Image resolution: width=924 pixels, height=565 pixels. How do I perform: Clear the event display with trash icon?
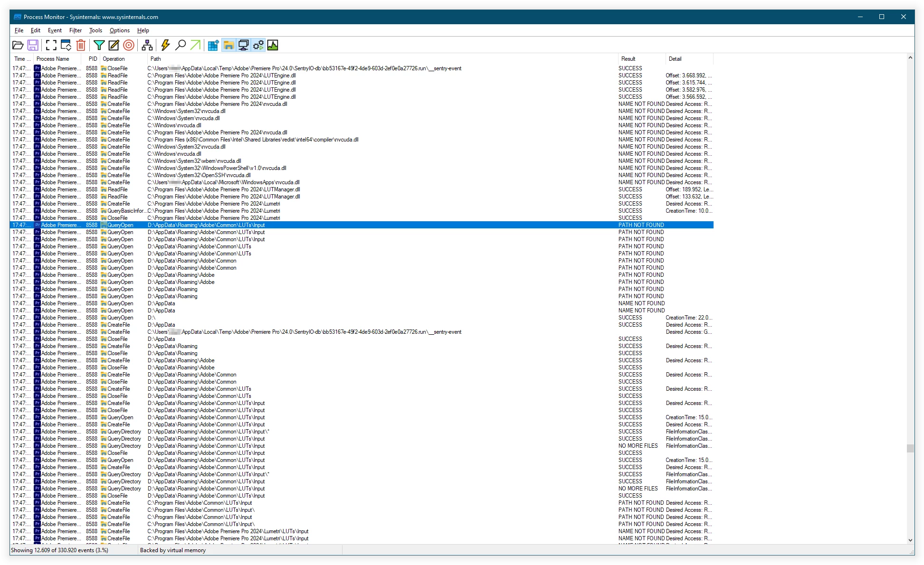click(x=81, y=45)
